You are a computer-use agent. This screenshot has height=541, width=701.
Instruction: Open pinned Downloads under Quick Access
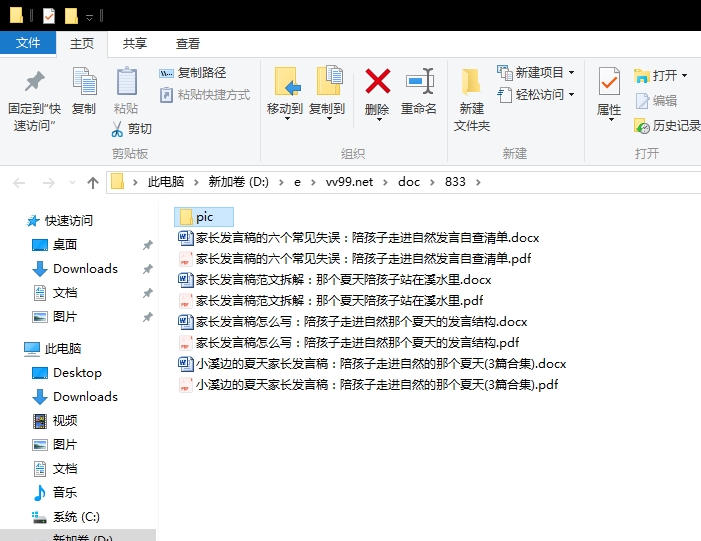coord(75,269)
